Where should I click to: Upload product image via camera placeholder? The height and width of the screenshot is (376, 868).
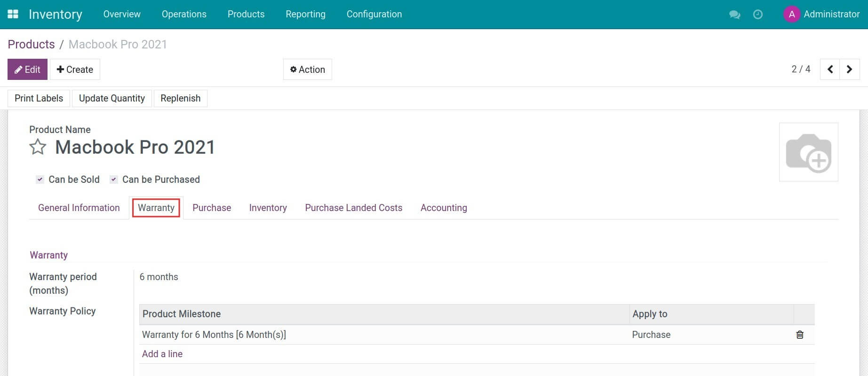coord(808,152)
